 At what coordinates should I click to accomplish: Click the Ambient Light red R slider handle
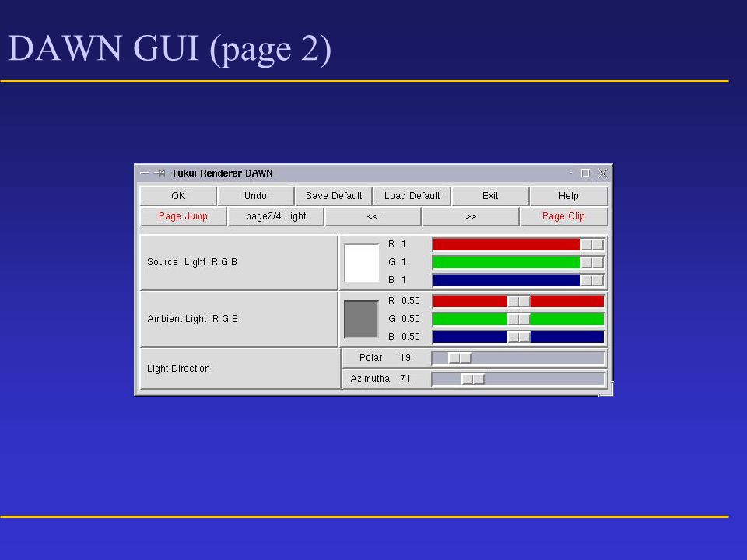point(519,301)
